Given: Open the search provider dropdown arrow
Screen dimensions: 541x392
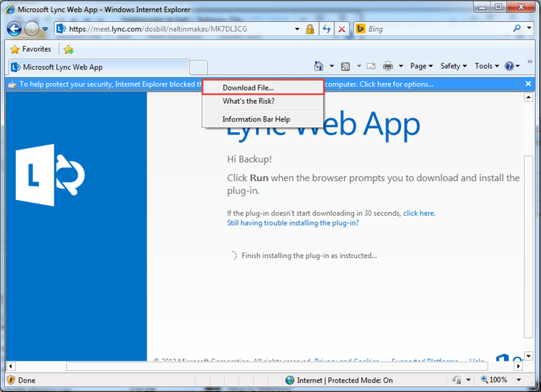Looking at the screenshot, I should pos(529,28).
